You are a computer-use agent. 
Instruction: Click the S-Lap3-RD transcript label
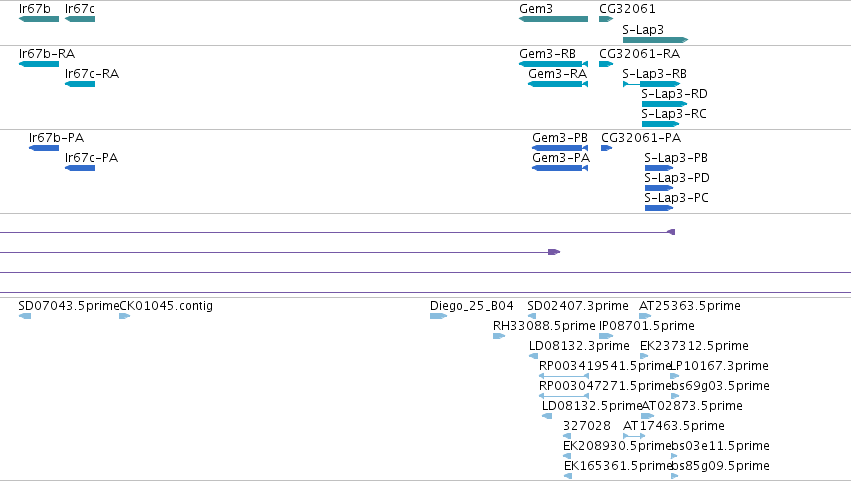[x=674, y=94]
